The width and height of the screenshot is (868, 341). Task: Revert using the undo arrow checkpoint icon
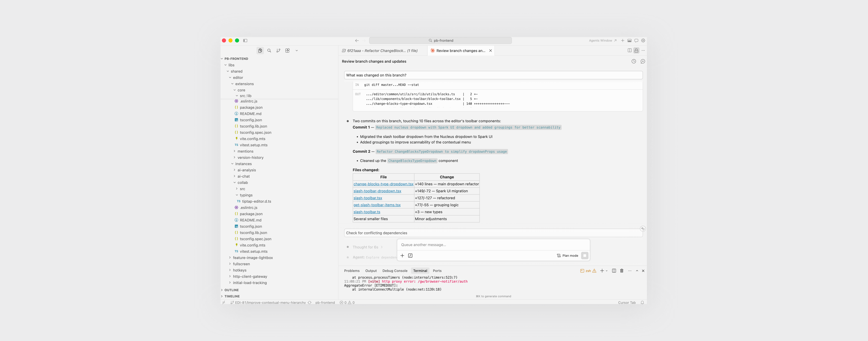pyautogui.click(x=643, y=229)
